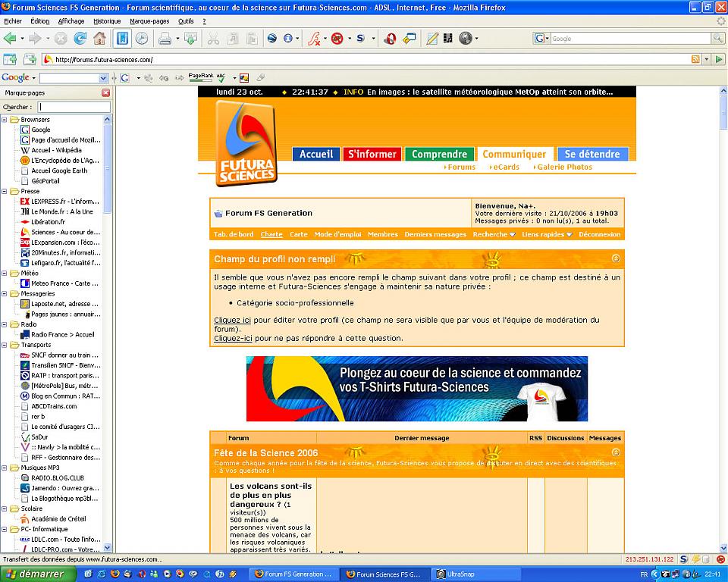Click the Flash block toolbar icon
728x582 pixels.
pyautogui.click(x=314, y=39)
